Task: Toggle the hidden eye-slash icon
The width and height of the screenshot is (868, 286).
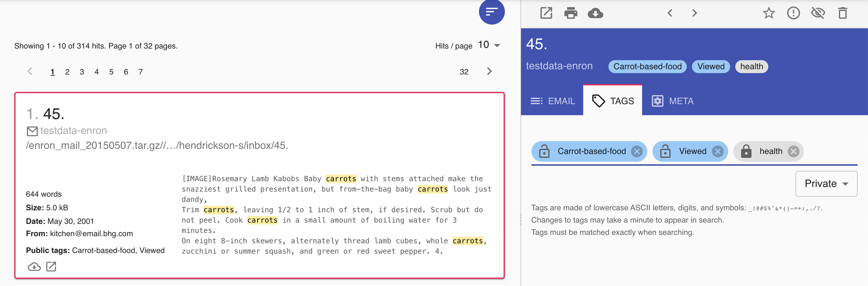Action: tap(818, 13)
